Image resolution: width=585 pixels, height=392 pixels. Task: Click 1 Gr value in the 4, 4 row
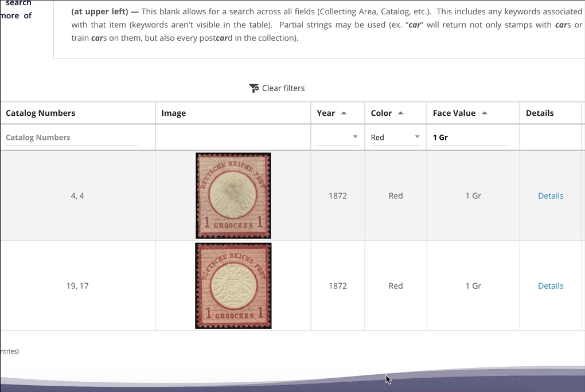tap(473, 196)
